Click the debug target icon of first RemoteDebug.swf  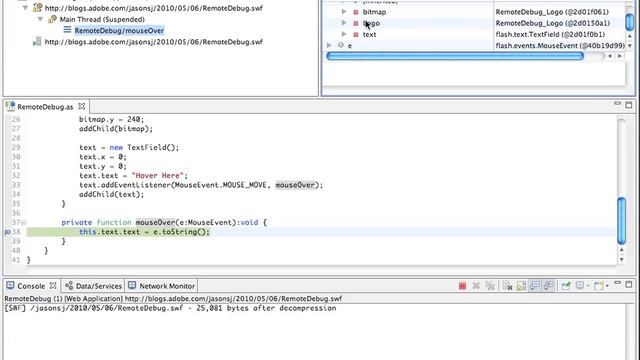tap(37, 7)
